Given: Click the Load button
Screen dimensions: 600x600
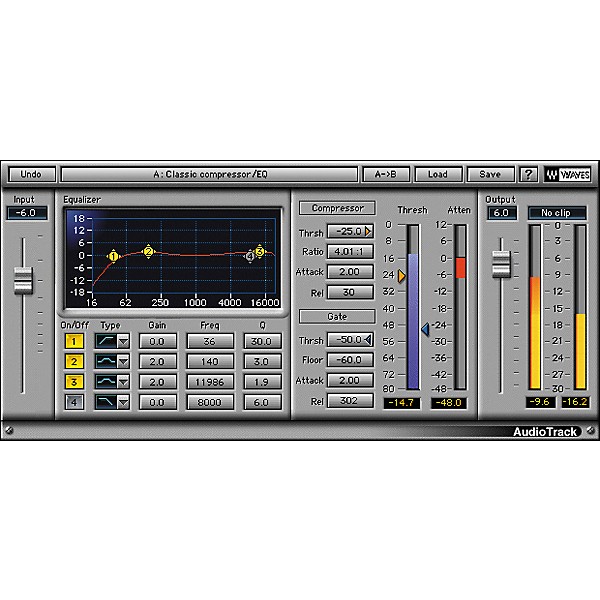Looking at the screenshot, I should pyautogui.click(x=438, y=174).
